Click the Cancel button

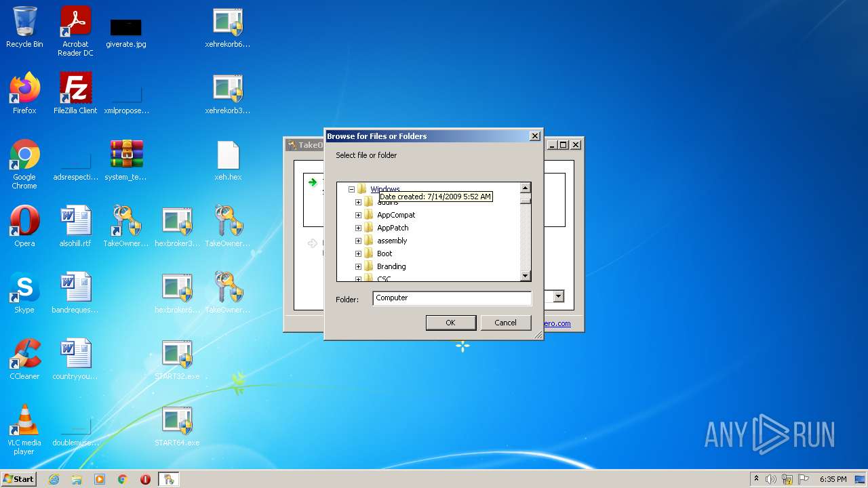(x=505, y=323)
